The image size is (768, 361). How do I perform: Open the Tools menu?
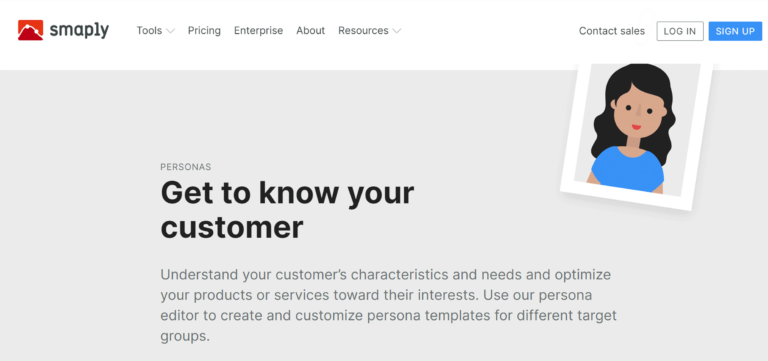149,31
